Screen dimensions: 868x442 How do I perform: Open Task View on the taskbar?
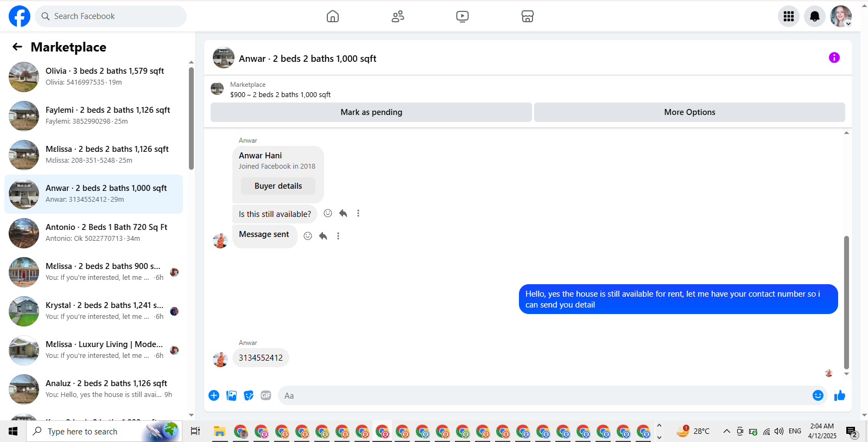[195, 431]
